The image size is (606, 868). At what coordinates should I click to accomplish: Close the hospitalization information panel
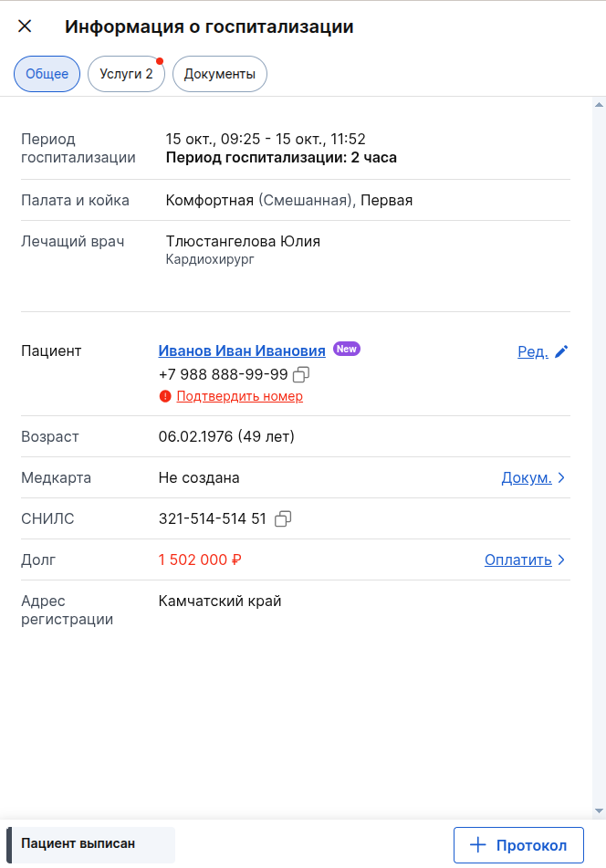pos(25,26)
